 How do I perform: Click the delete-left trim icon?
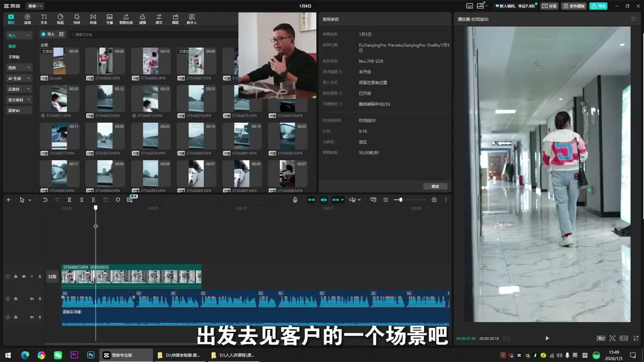[x=82, y=200]
